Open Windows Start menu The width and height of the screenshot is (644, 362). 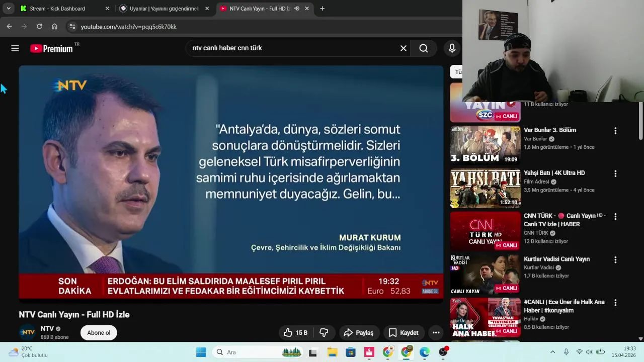coord(201,352)
